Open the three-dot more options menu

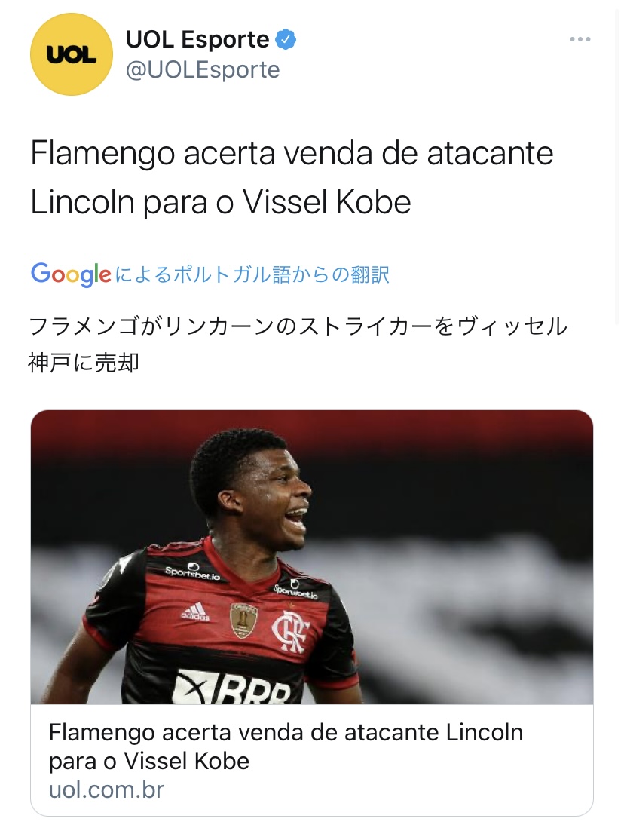point(580,39)
